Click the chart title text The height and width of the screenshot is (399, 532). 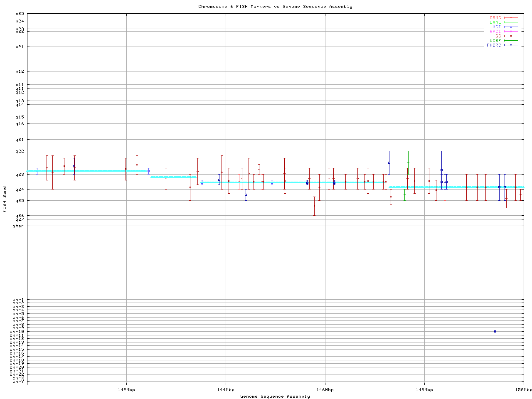[275, 7]
